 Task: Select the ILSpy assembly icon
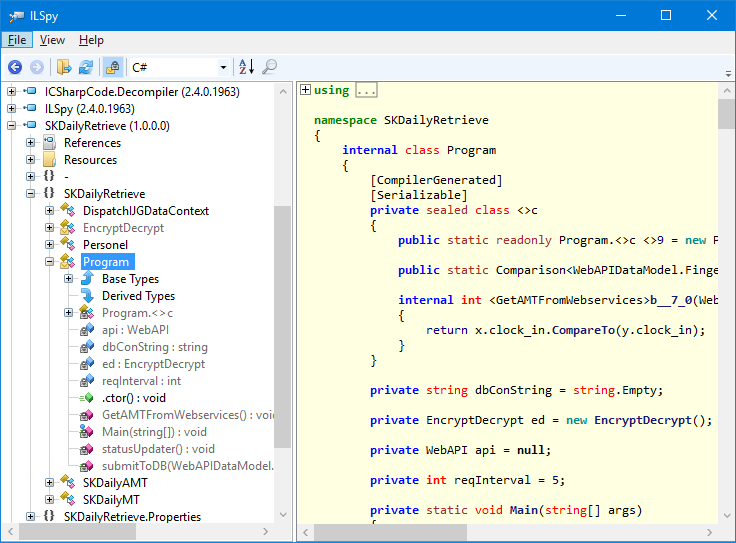30,108
